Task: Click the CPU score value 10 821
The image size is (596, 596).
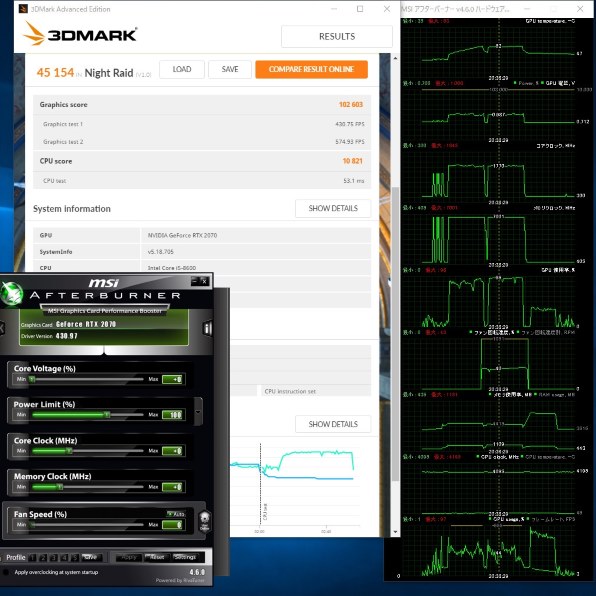Action: [x=352, y=161]
